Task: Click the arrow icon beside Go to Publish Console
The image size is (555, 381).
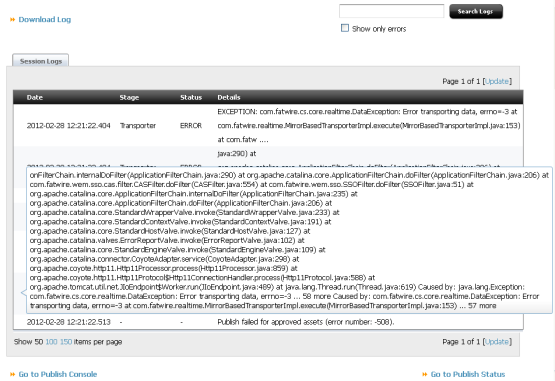Action: pos(13,374)
